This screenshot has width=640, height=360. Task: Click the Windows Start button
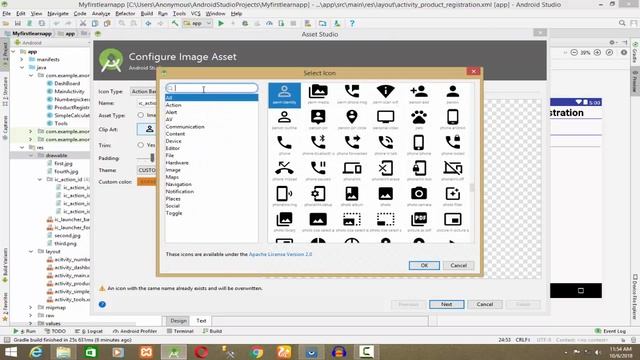(x=11, y=352)
